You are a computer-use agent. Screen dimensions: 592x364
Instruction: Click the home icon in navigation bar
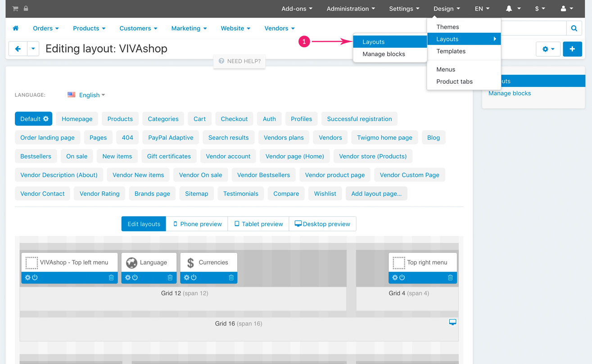16,28
